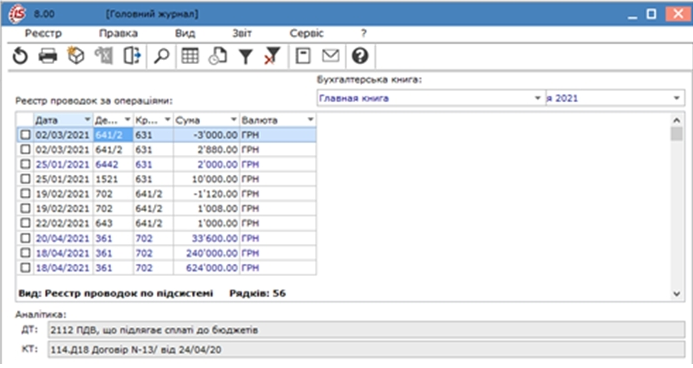Viewport: 693px width, 368px height.
Task: Click the 1521 debit cell
Action: pos(113,179)
